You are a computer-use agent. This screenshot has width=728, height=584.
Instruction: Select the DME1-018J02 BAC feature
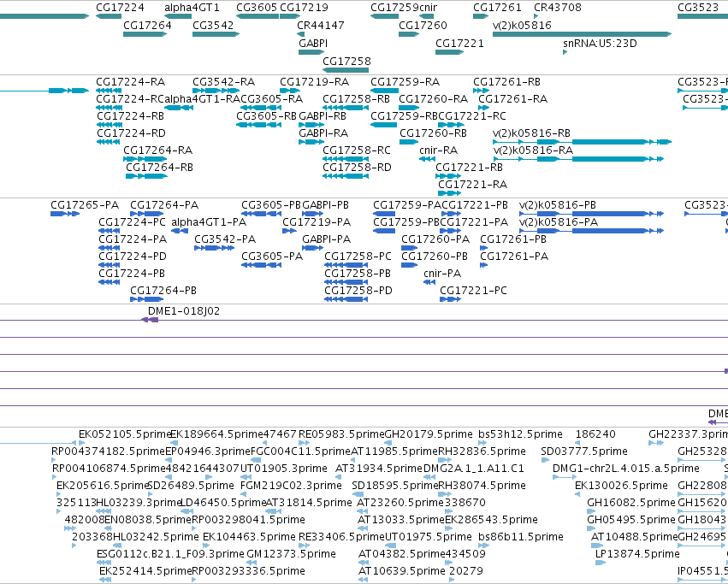tap(150, 320)
